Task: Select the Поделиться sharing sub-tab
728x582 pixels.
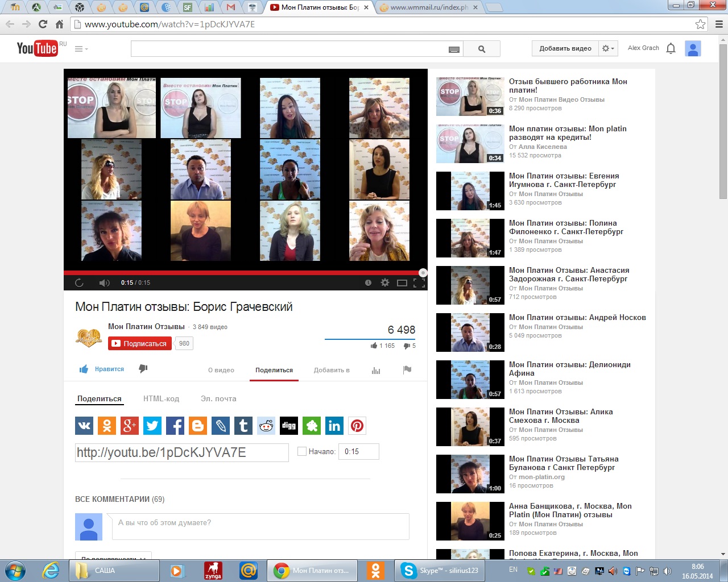Action: pyautogui.click(x=100, y=398)
